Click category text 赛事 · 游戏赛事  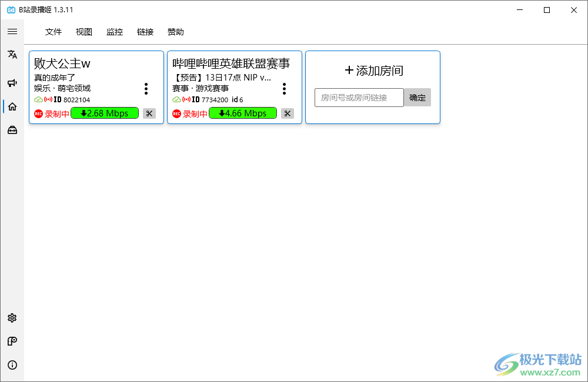pos(201,88)
